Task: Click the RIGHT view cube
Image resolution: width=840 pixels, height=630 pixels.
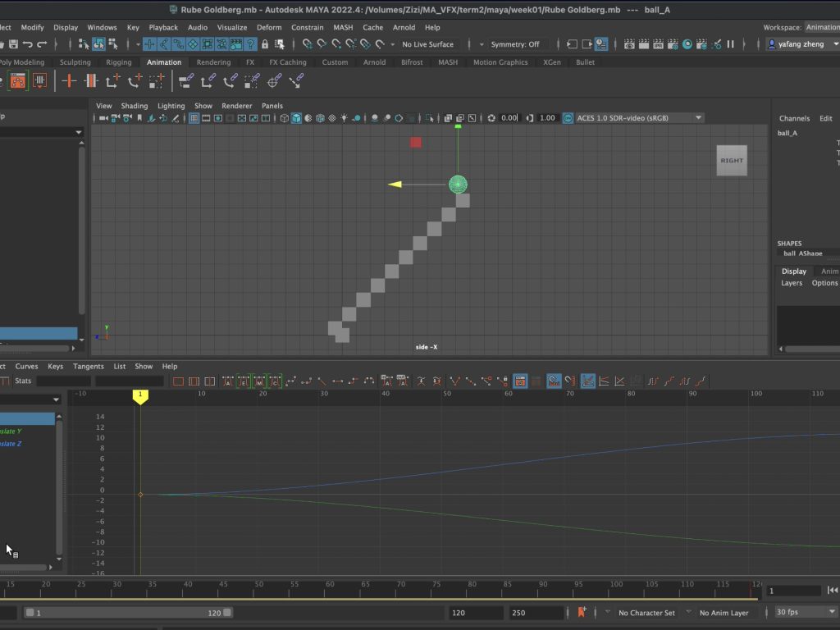Action: [x=732, y=161]
